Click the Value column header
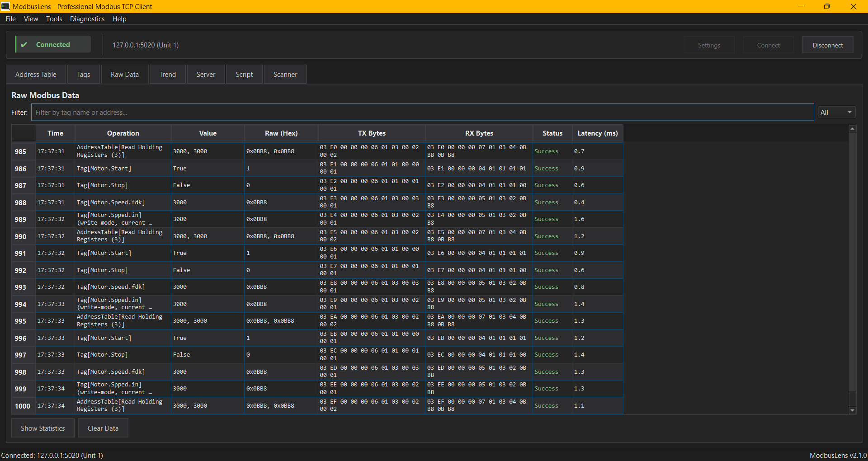Screen dimensions: 868x461 [x=208, y=133]
